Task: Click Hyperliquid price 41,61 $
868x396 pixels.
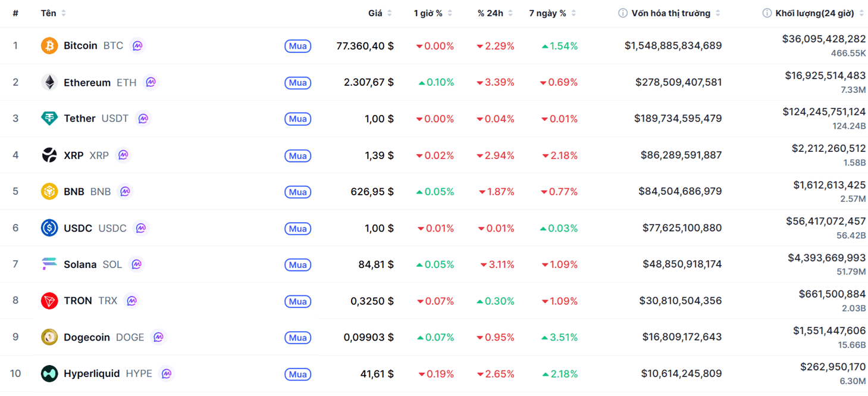Action: (377, 374)
